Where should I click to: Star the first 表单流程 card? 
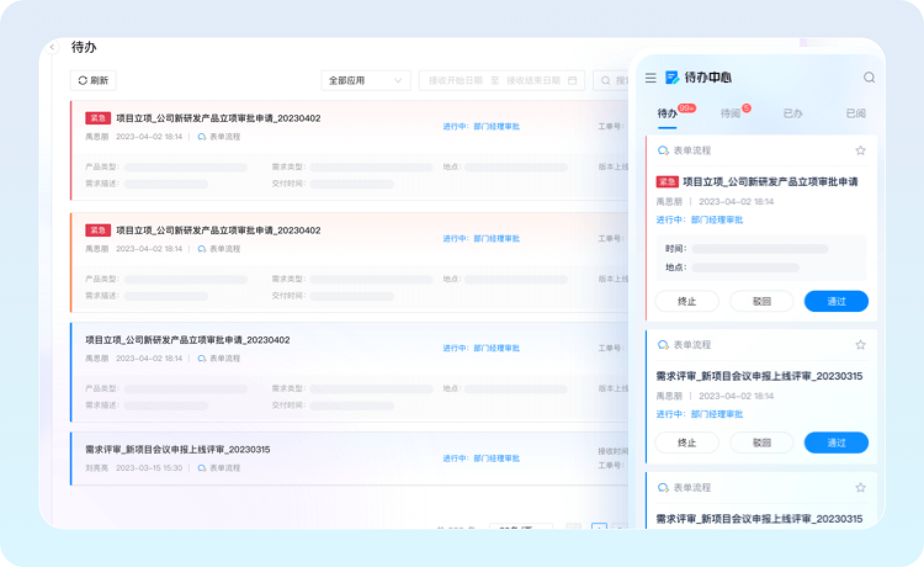pos(861,150)
